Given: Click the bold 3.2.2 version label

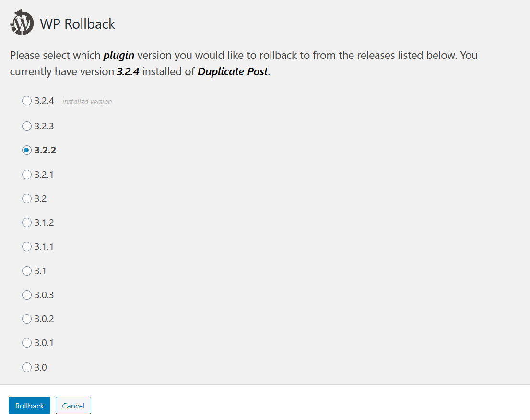Looking at the screenshot, I should 45,150.
